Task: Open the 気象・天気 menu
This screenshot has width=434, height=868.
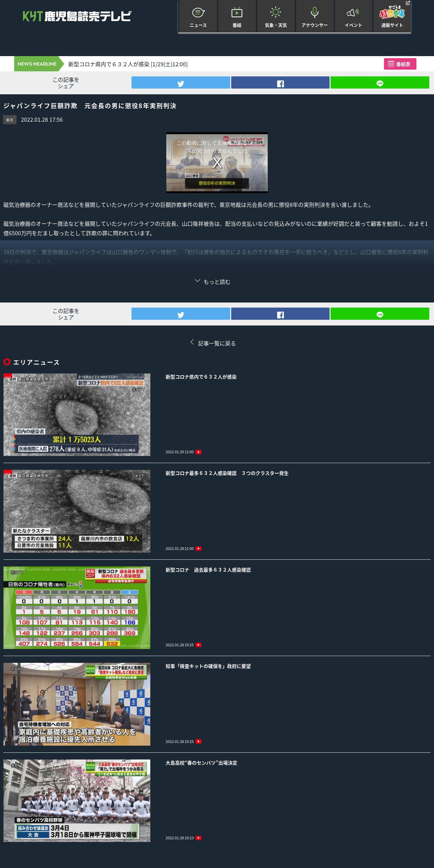Action: click(x=276, y=17)
